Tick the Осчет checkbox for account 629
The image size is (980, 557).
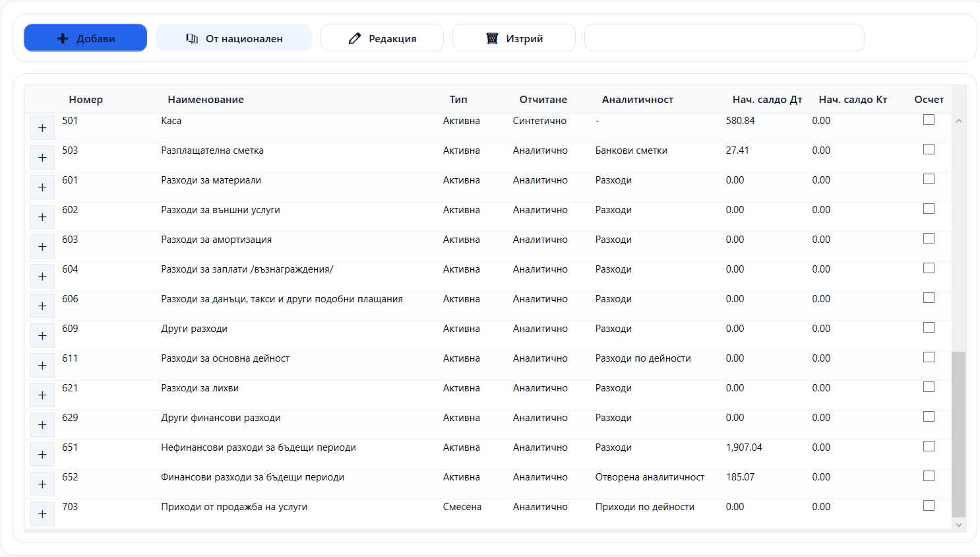coord(929,416)
